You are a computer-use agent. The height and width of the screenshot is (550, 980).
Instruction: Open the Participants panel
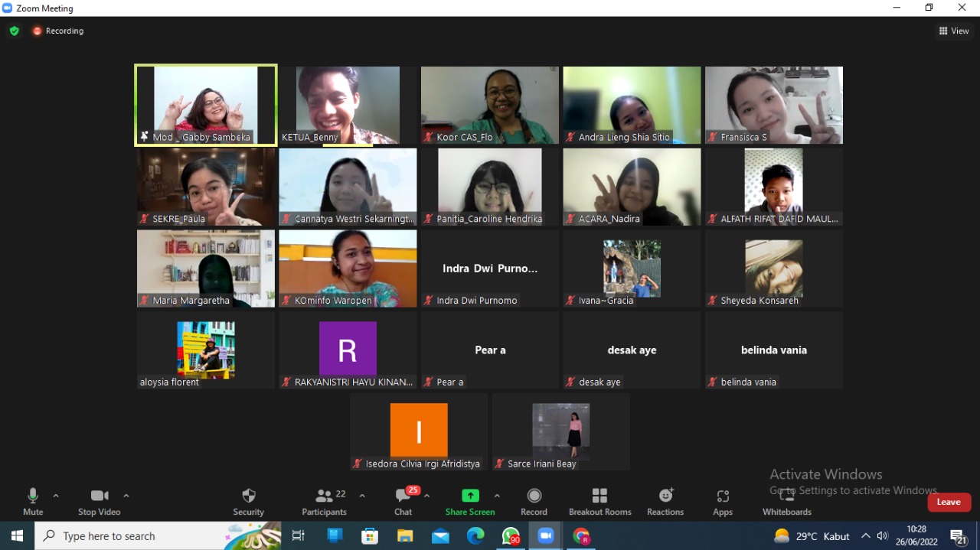(x=324, y=502)
